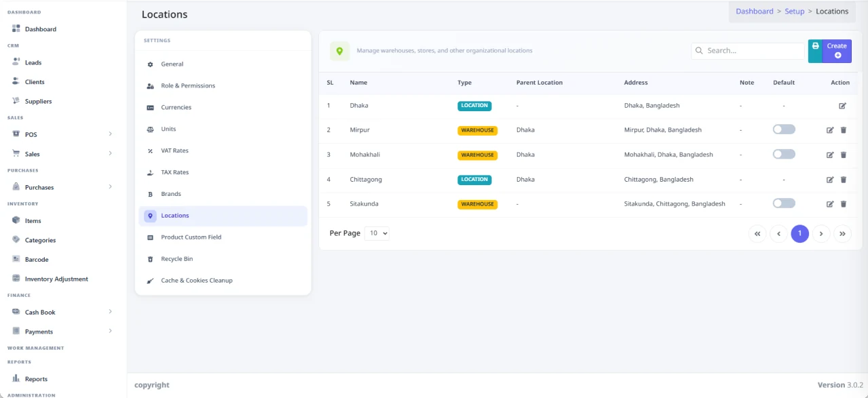
Task: Open the Brands settings item
Action: coord(223,194)
